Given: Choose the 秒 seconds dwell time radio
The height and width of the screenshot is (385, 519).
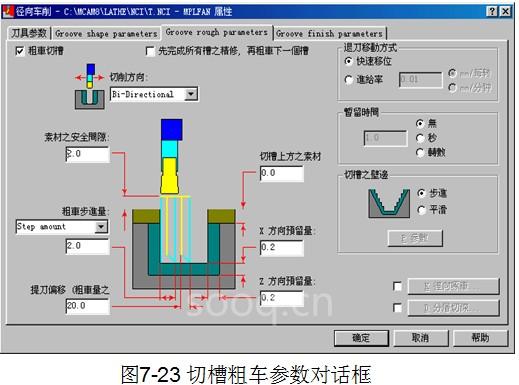Looking at the screenshot, I should point(420,138).
